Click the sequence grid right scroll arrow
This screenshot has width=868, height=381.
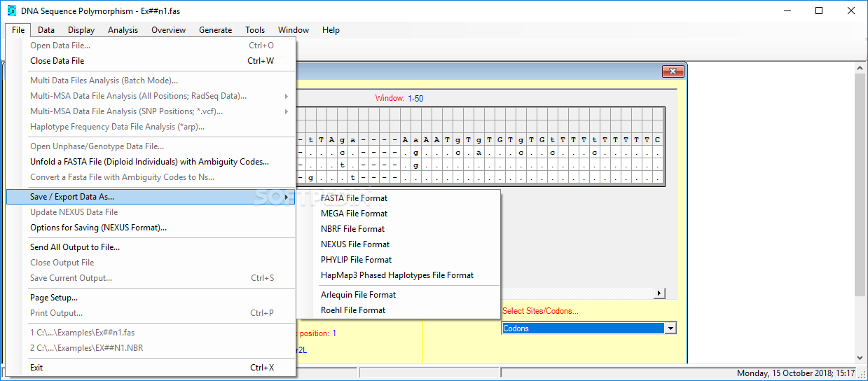[x=659, y=293]
